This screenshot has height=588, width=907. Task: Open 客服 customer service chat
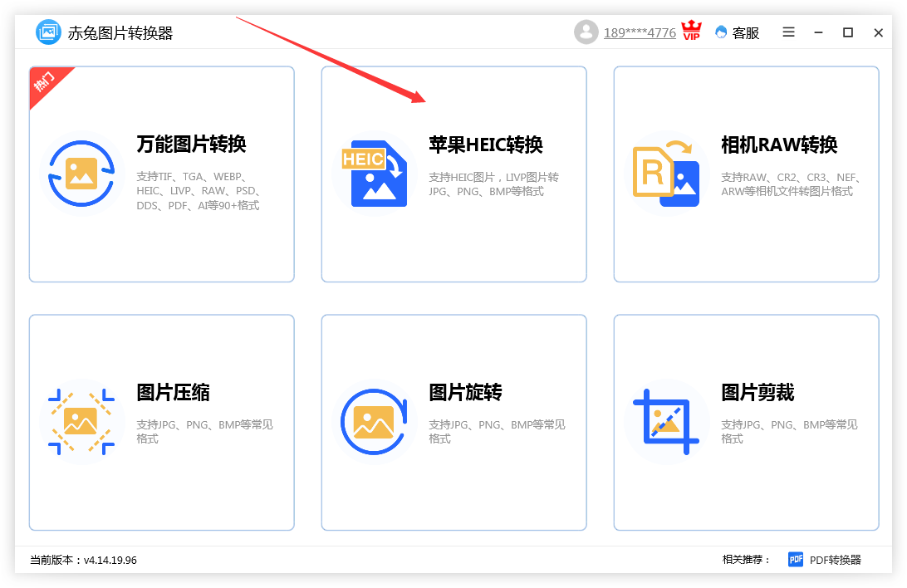point(737,33)
